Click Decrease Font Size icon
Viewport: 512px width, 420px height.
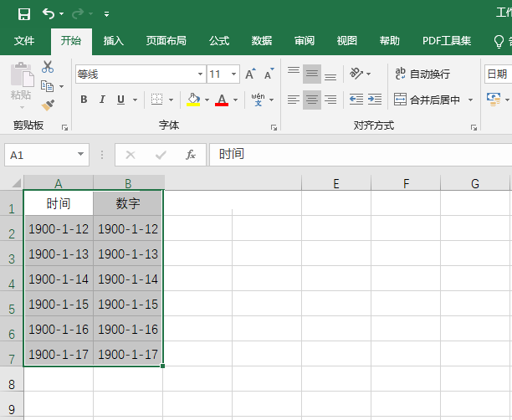(x=269, y=74)
